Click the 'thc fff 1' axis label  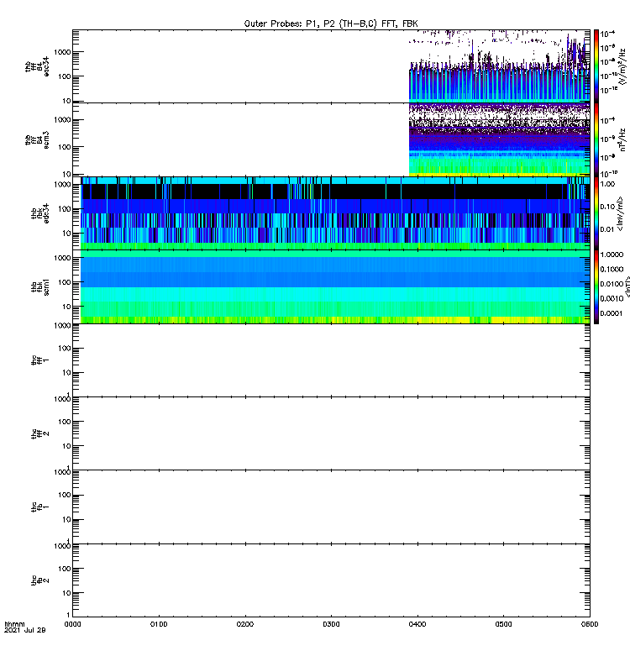click(40, 360)
